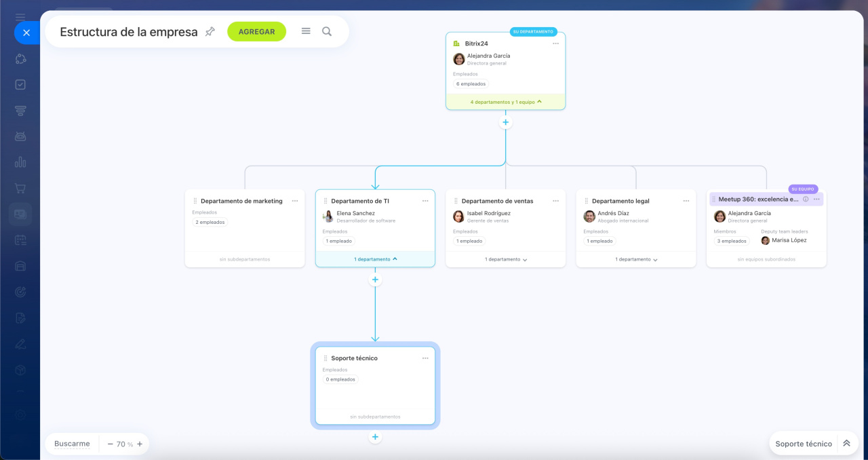Click Elena Sanchez's avatar
Screen dimensions: 868x460
point(328,216)
